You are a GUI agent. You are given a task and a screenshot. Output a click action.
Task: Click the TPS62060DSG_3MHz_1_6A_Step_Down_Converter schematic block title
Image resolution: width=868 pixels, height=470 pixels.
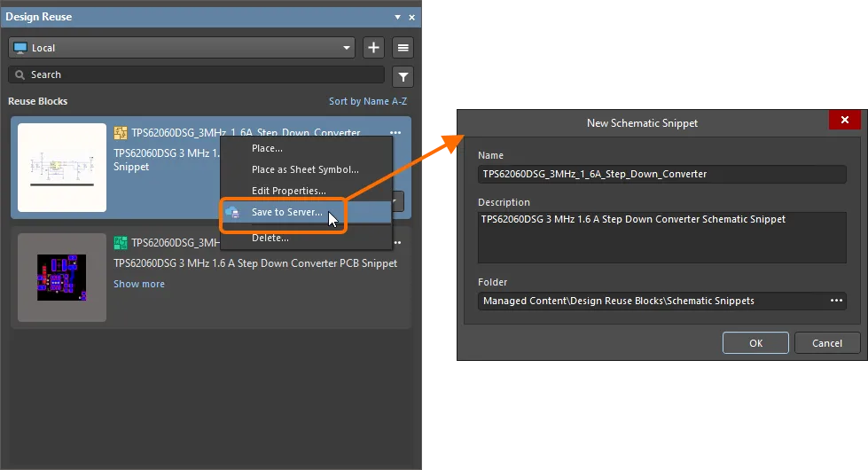point(246,133)
